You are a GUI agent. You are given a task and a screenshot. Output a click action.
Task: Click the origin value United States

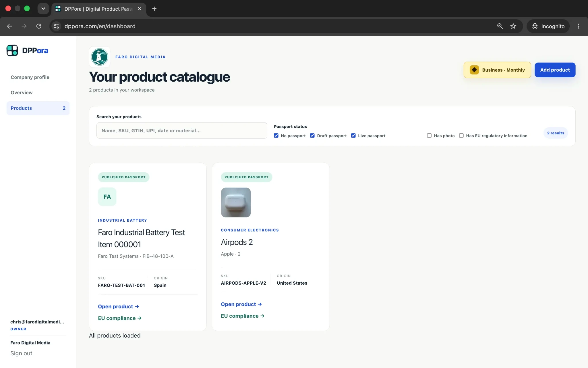tap(292, 283)
